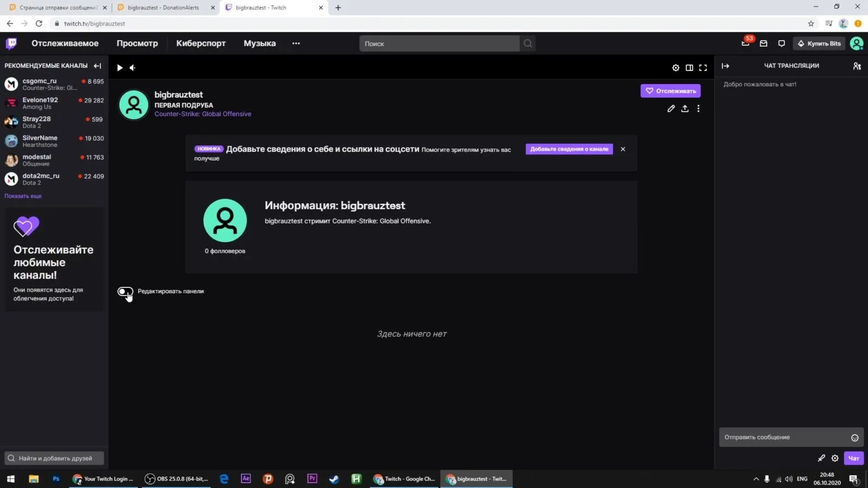Dismiss the about-info banner

[x=623, y=149]
